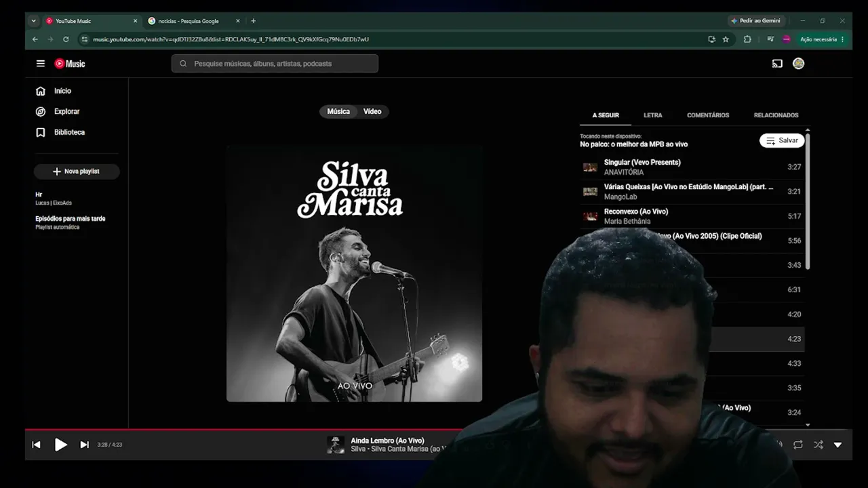Viewport: 868px width, 488px height.
Task: Click the browser address bar URL
Action: tap(231, 39)
